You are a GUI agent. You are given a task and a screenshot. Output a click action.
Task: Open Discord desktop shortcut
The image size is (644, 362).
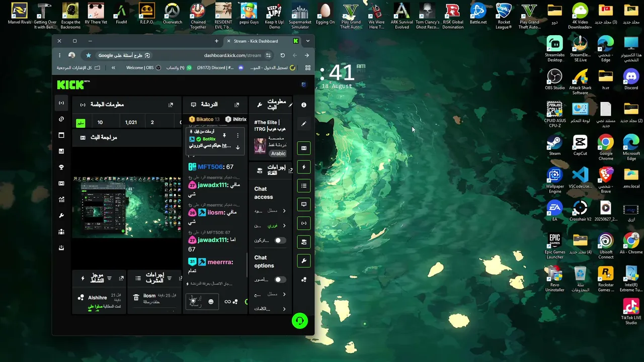click(x=631, y=79)
